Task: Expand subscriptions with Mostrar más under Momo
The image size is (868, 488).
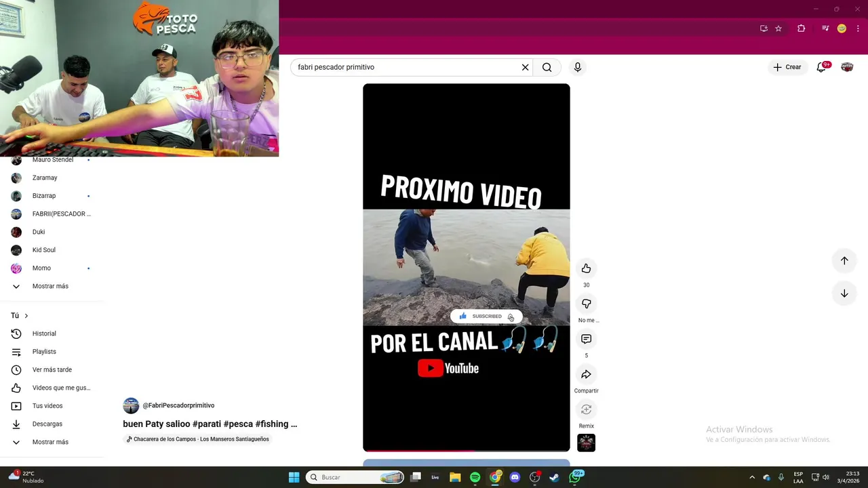Action: click(52, 286)
